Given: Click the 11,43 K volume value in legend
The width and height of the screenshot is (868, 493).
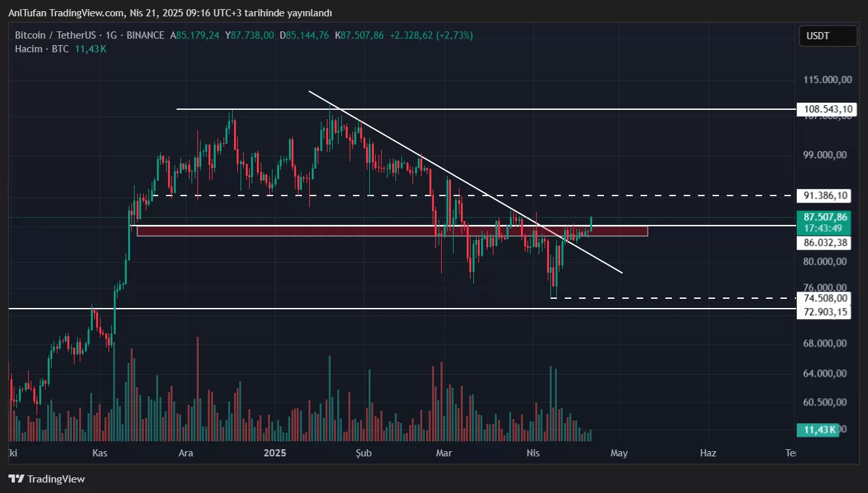Looking at the screenshot, I should coord(91,49).
